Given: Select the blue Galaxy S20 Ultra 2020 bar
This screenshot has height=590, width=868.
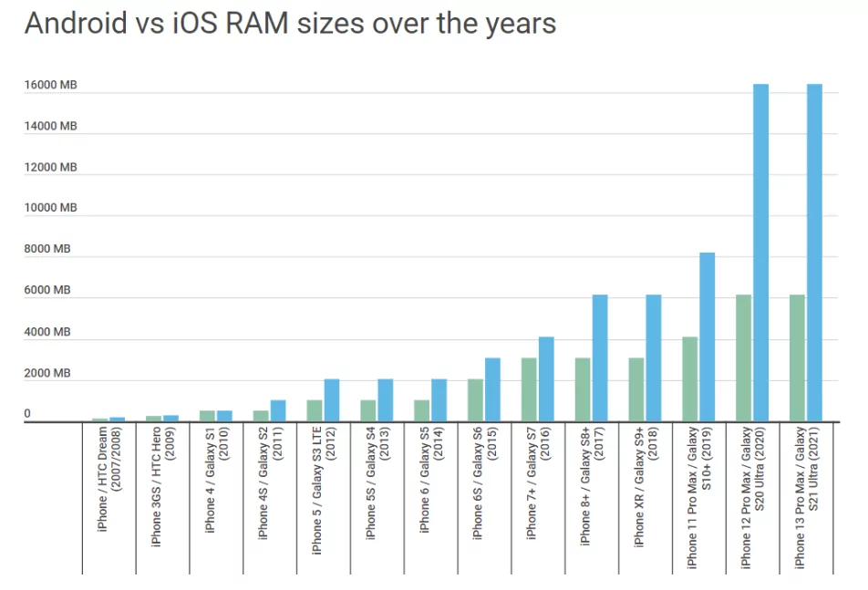Looking at the screenshot, I should point(760,253).
